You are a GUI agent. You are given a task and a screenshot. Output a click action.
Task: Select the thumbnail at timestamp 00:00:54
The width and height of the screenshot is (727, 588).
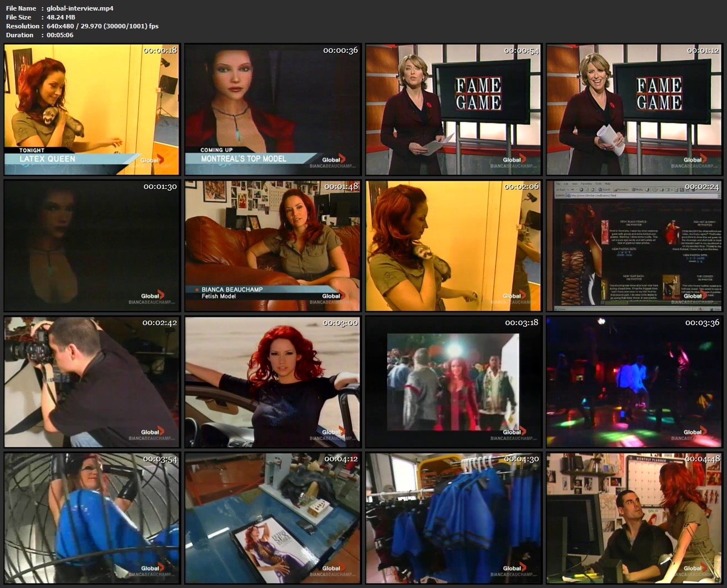coord(453,109)
